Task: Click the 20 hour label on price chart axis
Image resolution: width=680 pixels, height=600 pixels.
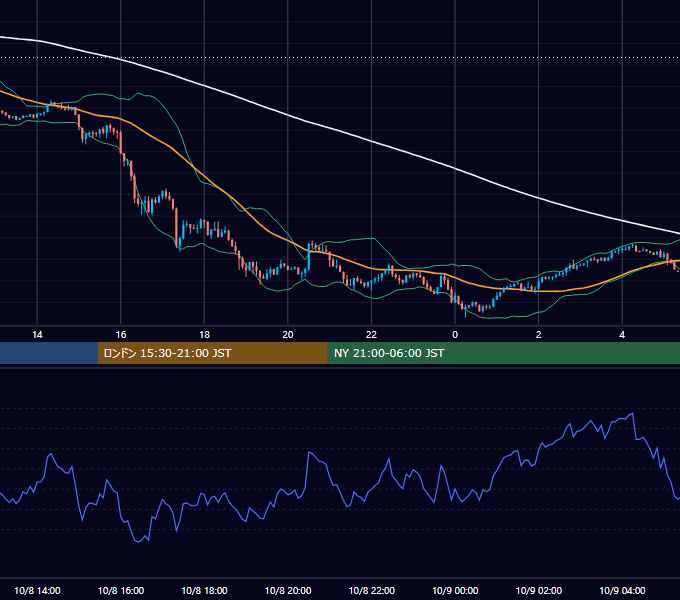Action: tap(288, 335)
